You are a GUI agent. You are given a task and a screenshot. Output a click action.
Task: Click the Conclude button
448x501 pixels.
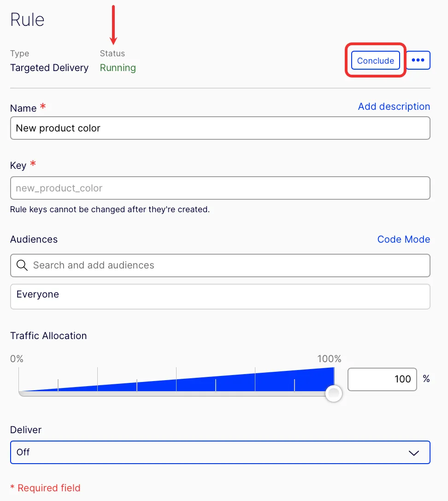pos(375,60)
